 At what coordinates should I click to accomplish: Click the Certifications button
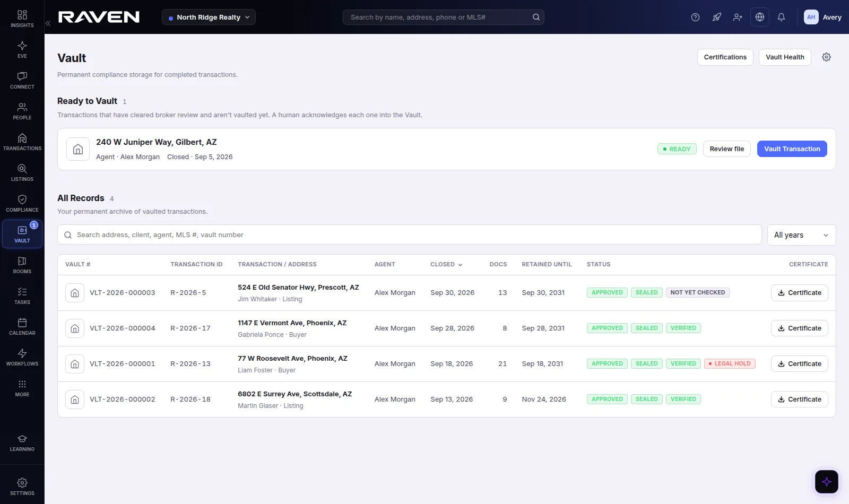[x=725, y=57]
